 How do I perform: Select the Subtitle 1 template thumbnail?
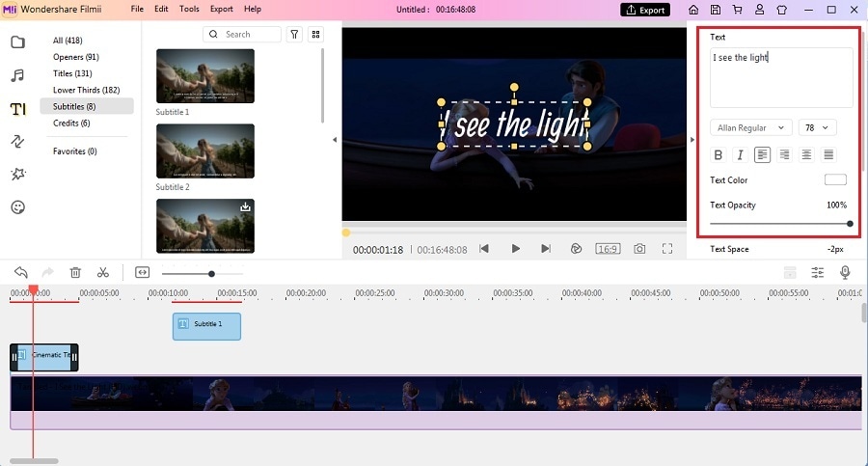click(x=205, y=76)
